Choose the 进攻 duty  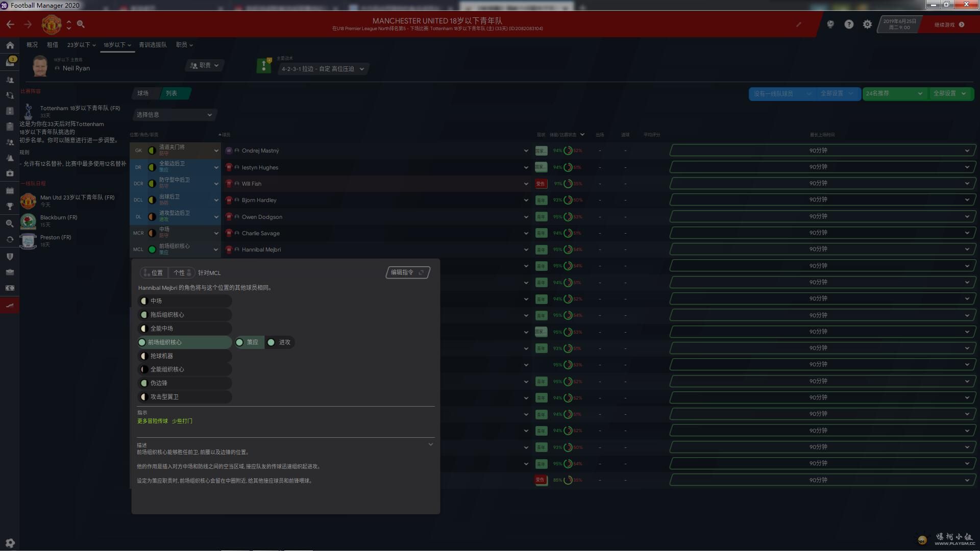tap(280, 342)
